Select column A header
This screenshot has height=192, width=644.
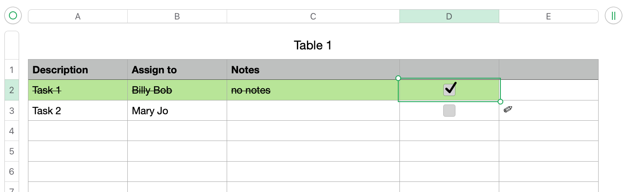point(78,17)
